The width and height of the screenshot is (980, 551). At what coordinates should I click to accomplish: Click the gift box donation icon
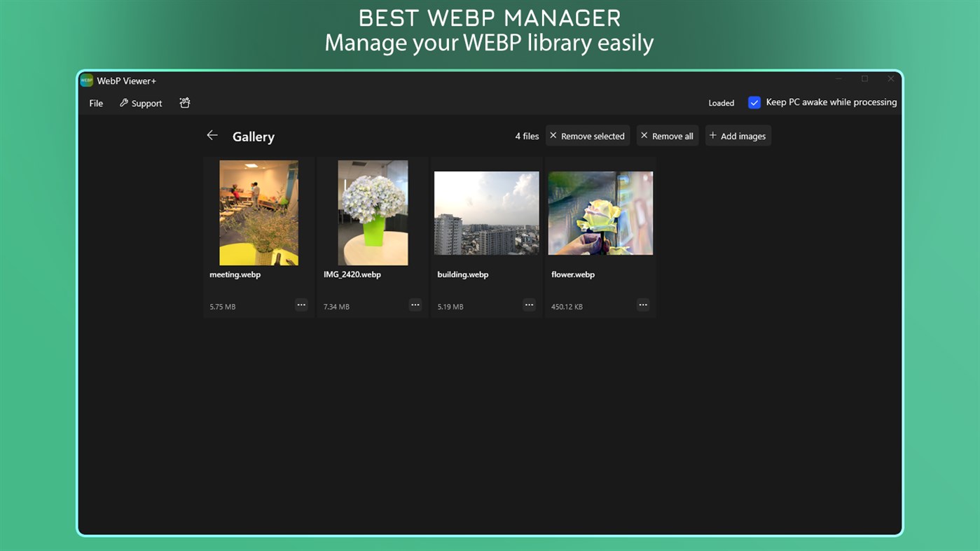[x=184, y=102]
